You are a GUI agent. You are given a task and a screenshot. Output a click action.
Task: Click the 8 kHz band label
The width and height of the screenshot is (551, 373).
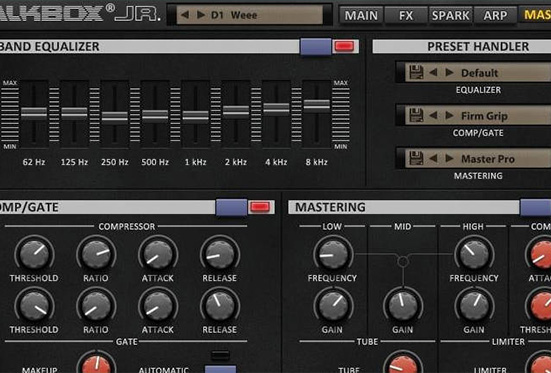point(316,162)
